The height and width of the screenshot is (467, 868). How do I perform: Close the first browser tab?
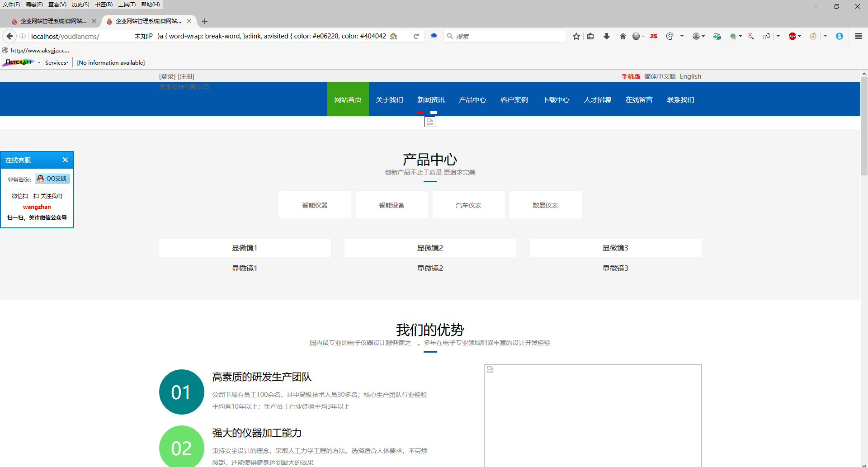[x=94, y=21]
